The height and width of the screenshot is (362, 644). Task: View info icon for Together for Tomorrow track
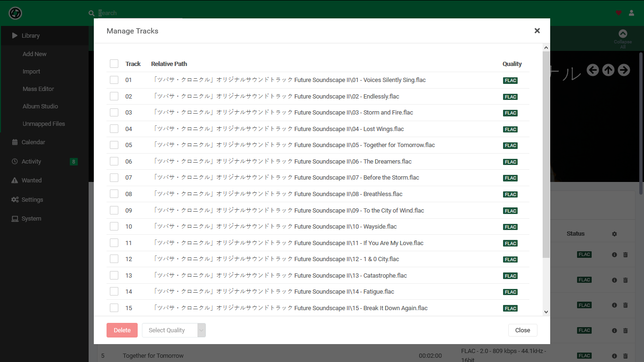click(x=614, y=355)
